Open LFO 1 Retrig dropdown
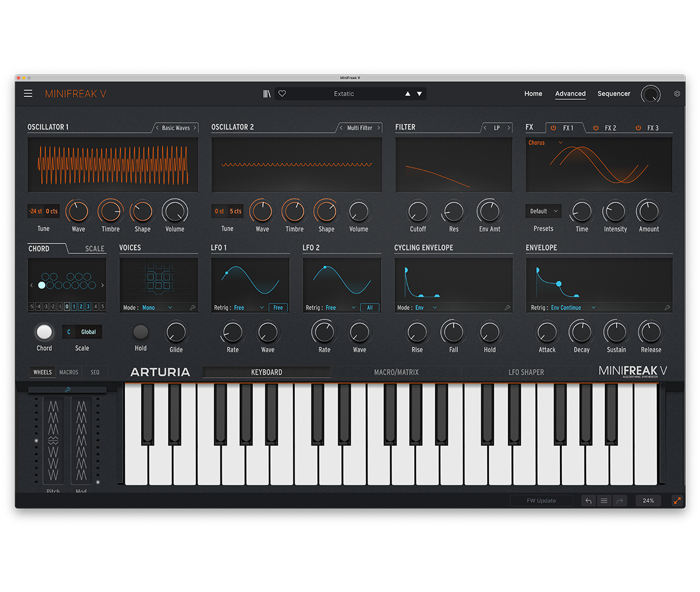Viewport: 700px width, 592px height. pyautogui.click(x=249, y=308)
